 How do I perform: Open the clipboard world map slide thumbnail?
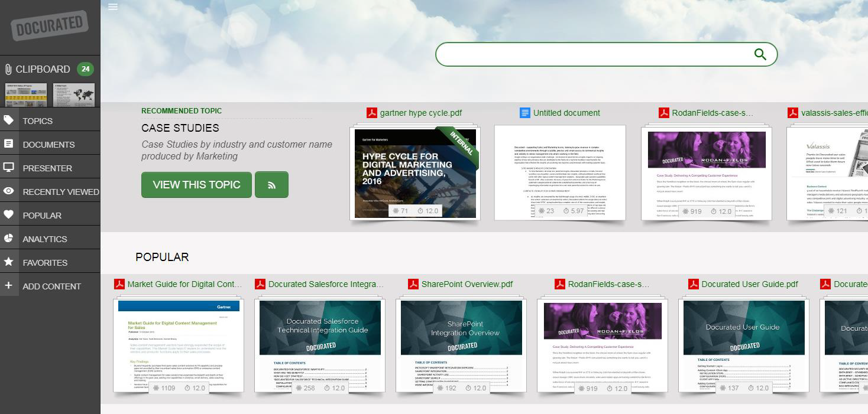(74, 94)
